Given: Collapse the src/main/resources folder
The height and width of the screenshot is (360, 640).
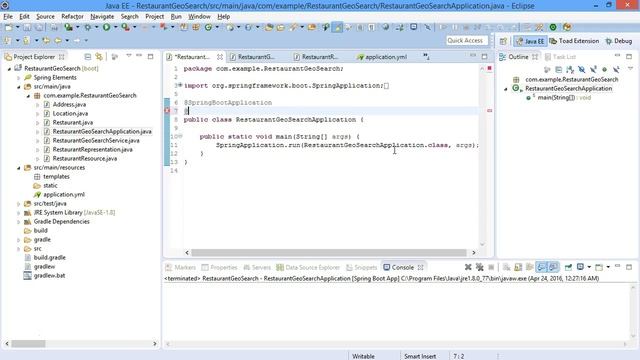Looking at the screenshot, I should coord(18,168).
